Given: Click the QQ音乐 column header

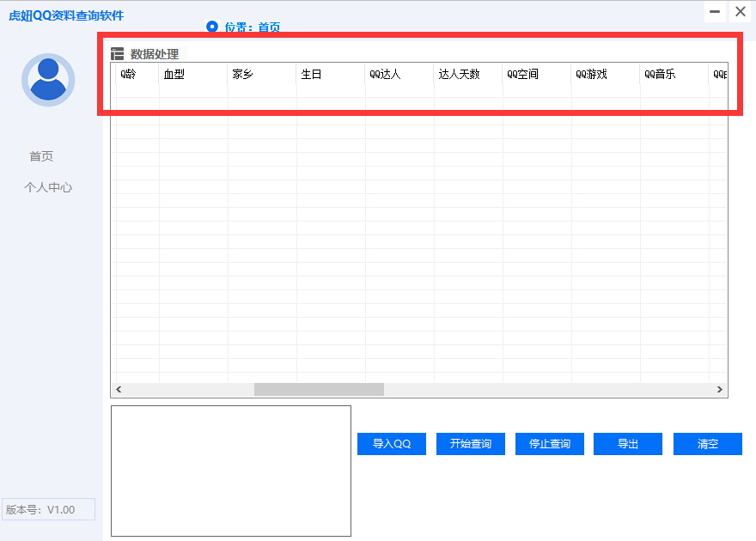Looking at the screenshot, I should point(674,74).
